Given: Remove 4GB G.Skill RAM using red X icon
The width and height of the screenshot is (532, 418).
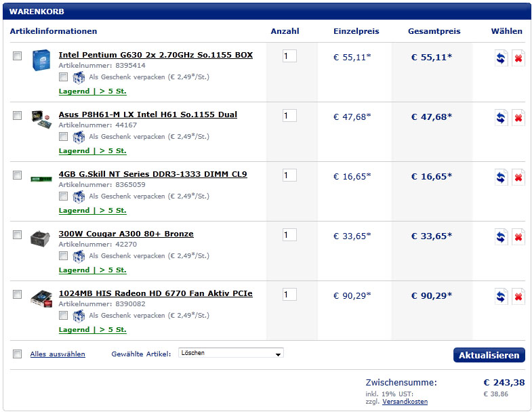Looking at the screenshot, I should click(x=518, y=177).
